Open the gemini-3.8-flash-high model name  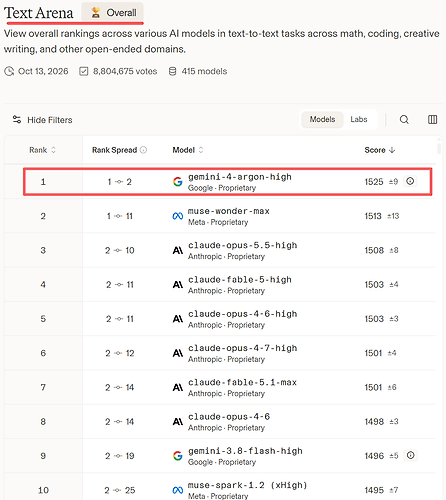(x=245, y=451)
